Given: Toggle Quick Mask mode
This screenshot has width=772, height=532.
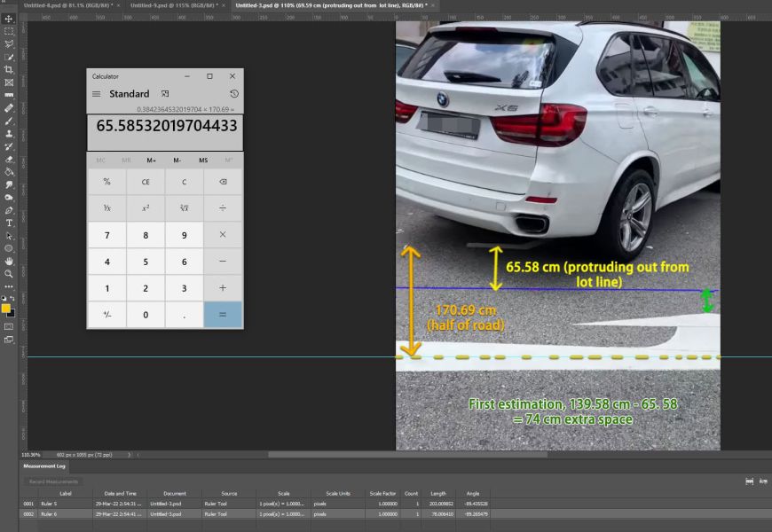Looking at the screenshot, I should tap(9, 326).
